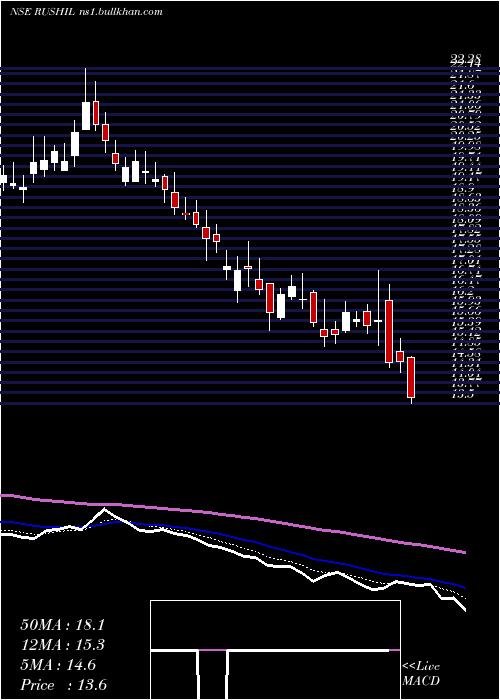The image size is (500, 700).
Task: Click the Price : 13.6 label
Action: click(63, 685)
